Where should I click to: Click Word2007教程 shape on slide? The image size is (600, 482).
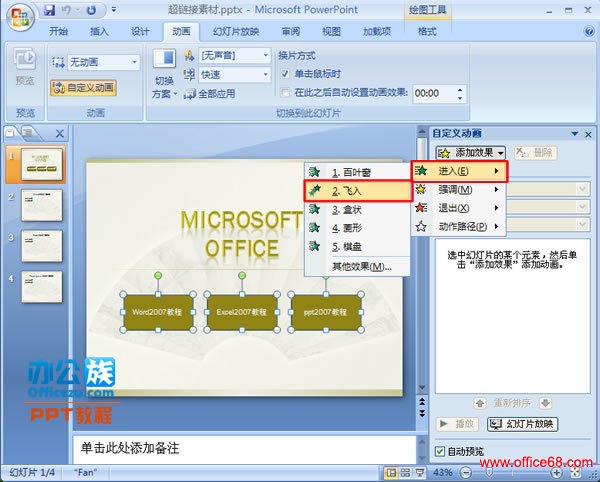click(158, 312)
